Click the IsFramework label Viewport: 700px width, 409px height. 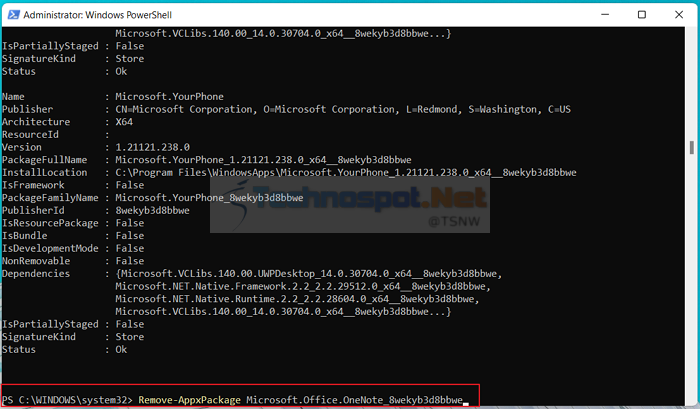coord(33,185)
